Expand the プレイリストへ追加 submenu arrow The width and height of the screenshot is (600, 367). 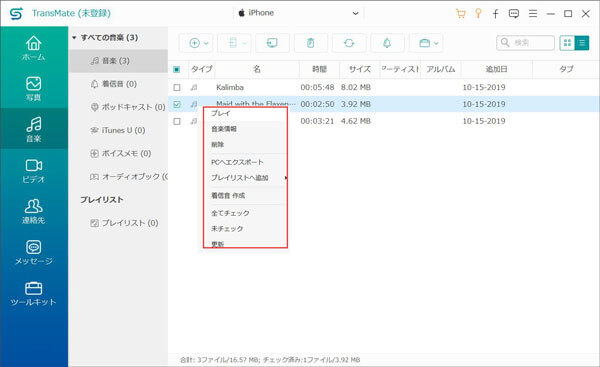[285, 178]
